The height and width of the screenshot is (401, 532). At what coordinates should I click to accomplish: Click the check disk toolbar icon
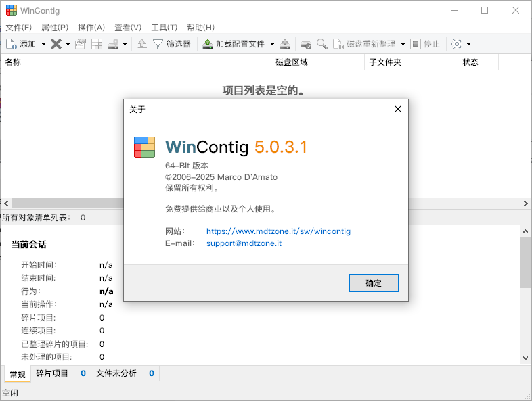click(306, 44)
